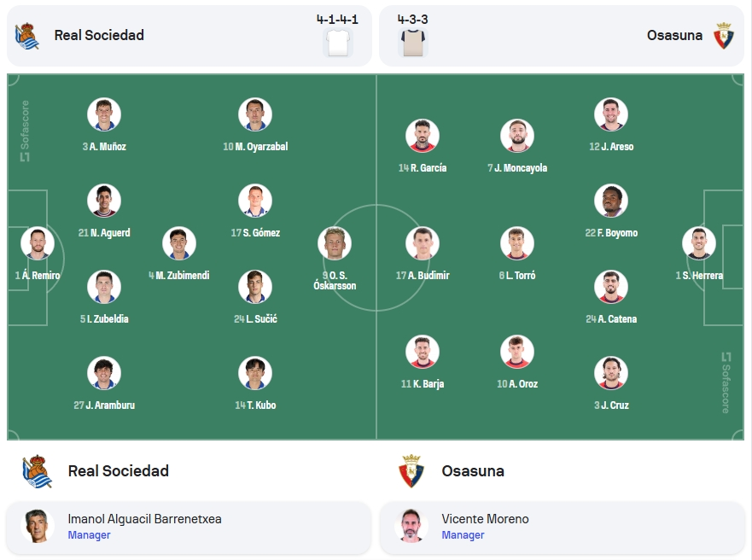The height and width of the screenshot is (560, 752).
Task: Click Real Sociedad team name in header
Action: pyautogui.click(x=99, y=36)
